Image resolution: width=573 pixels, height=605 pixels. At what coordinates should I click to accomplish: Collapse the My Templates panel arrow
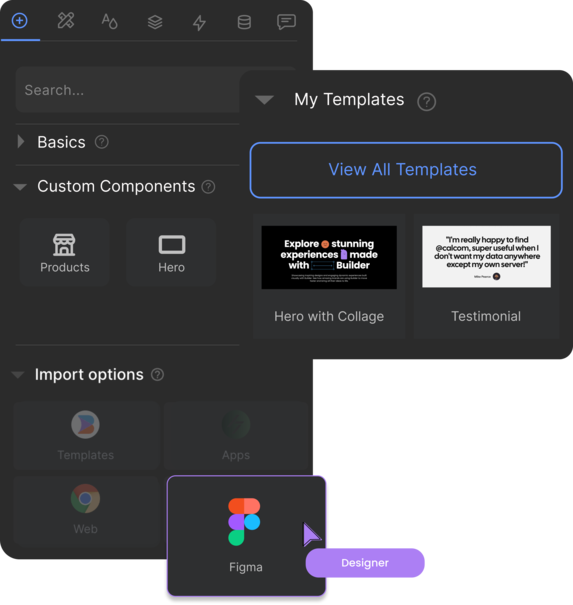(264, 100)
